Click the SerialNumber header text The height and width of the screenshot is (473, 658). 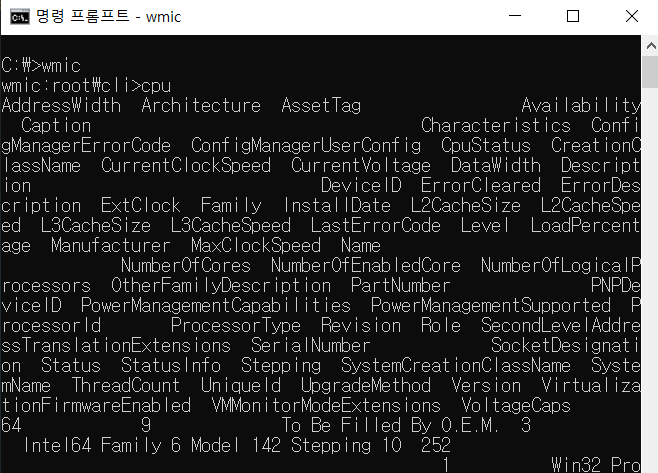311,345
